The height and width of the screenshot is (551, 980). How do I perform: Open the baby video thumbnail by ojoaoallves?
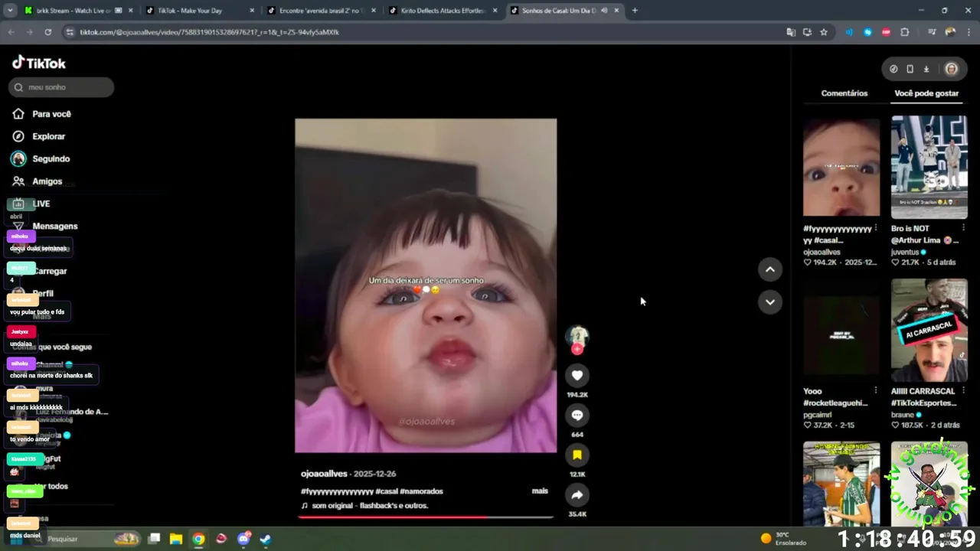(x=841, y=167)
